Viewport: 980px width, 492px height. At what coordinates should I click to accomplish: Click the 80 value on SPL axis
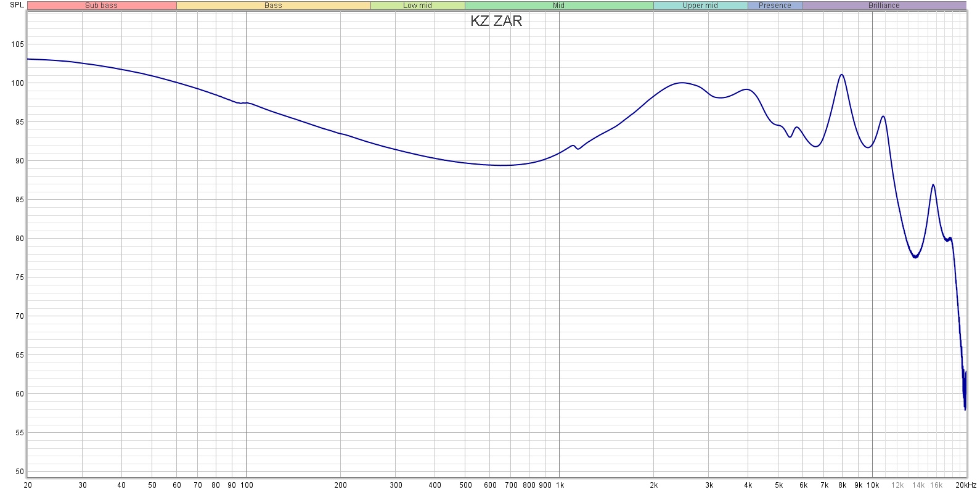point(19,239)
